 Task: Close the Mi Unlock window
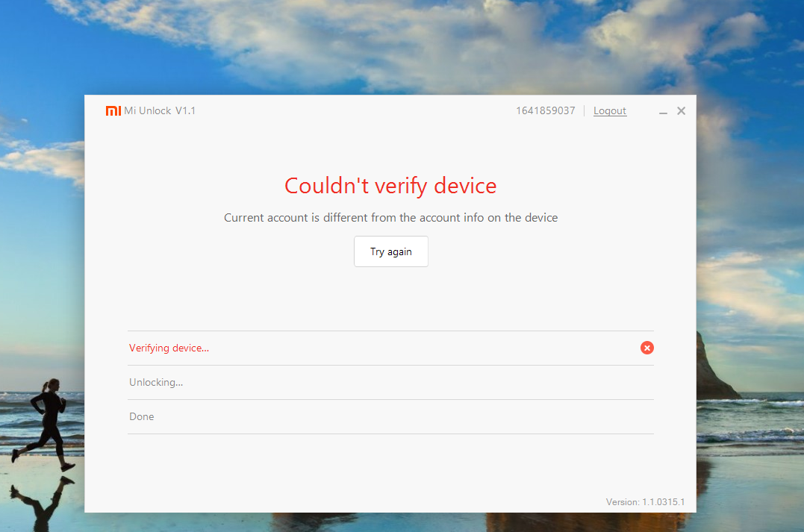[681, 110]
